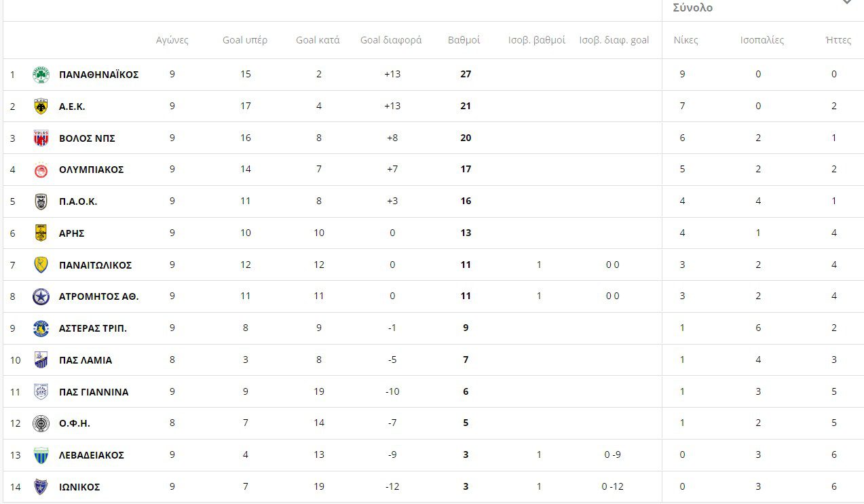Click the Volos NPS club crest
The image size is (864, 504).
point(41,138)
